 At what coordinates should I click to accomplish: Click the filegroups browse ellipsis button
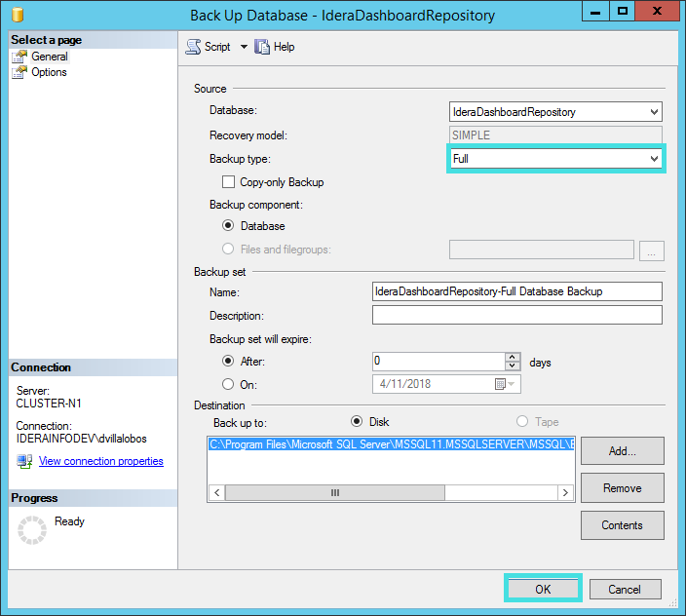652,250
